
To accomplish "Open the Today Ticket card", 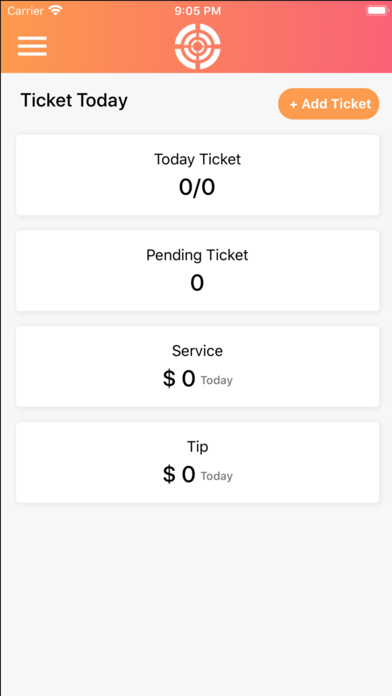I will pyautogui.click(x=198, y=175).
